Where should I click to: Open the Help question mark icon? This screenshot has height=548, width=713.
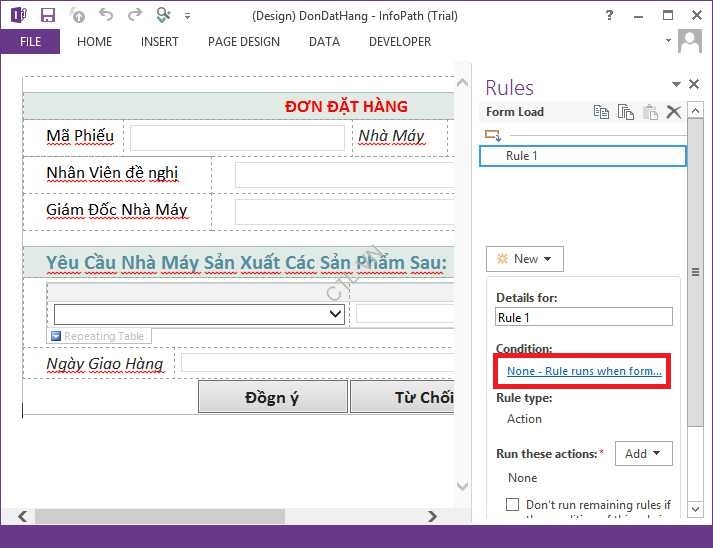[610, 15]
